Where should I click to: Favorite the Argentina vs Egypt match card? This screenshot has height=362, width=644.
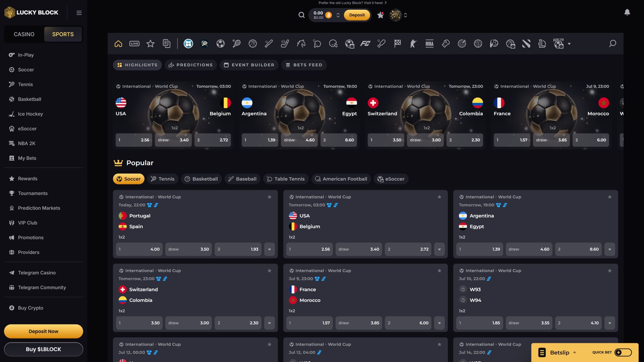610,197
